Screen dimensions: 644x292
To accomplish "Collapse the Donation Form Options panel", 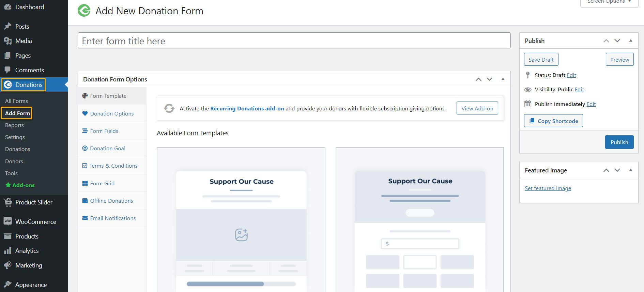I will tap(503, 79).
